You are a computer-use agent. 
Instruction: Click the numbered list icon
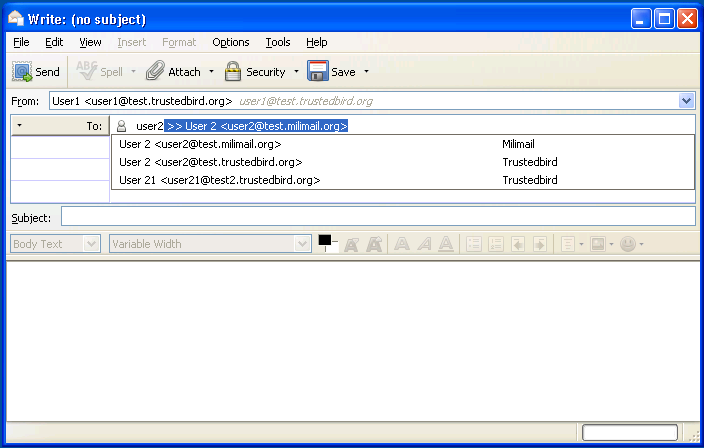click(x=496, y=244)
